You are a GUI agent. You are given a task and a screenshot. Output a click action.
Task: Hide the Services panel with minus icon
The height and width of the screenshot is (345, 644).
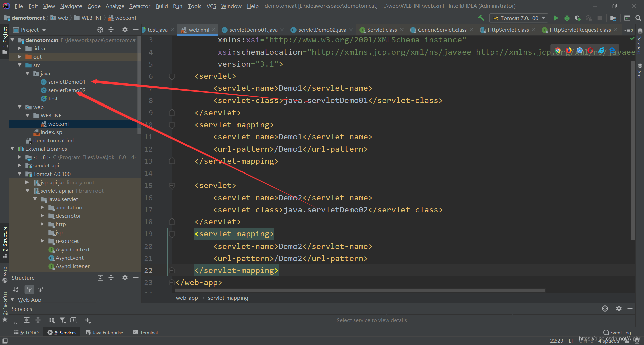coord(630,308)
